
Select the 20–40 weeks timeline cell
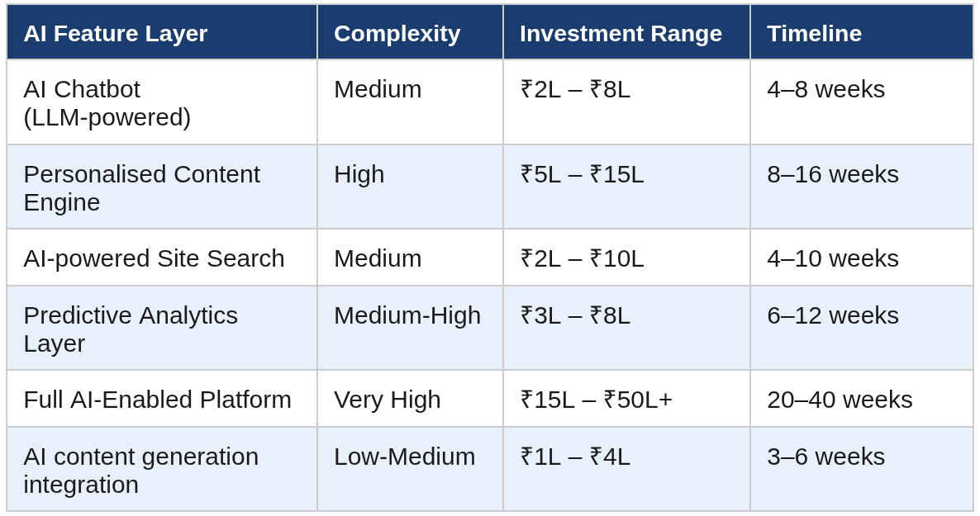(840, 400)
